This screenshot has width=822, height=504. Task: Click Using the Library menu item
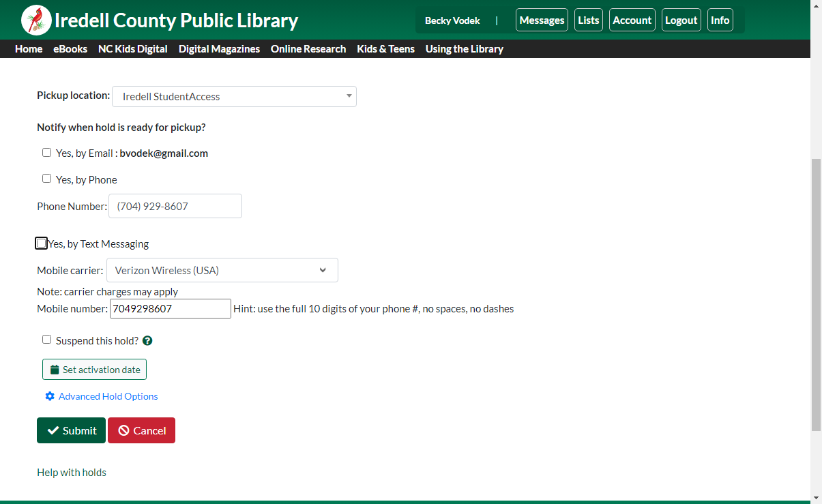tap(464, 49)
